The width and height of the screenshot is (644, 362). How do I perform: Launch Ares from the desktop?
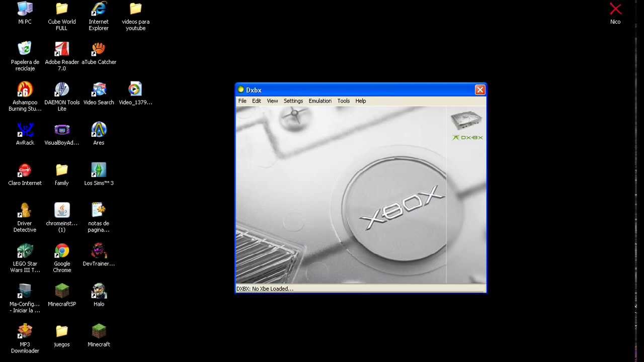click(x=99, y=134)
